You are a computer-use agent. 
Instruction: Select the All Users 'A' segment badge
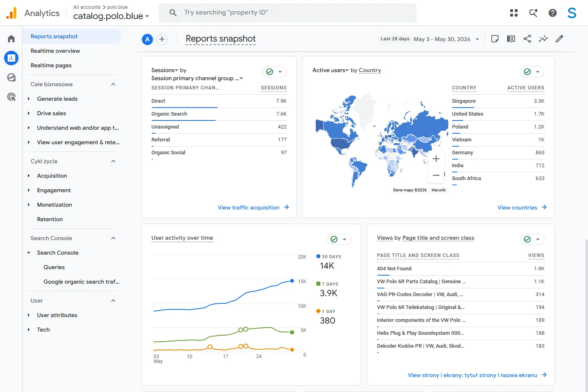[x=147, y=39]
